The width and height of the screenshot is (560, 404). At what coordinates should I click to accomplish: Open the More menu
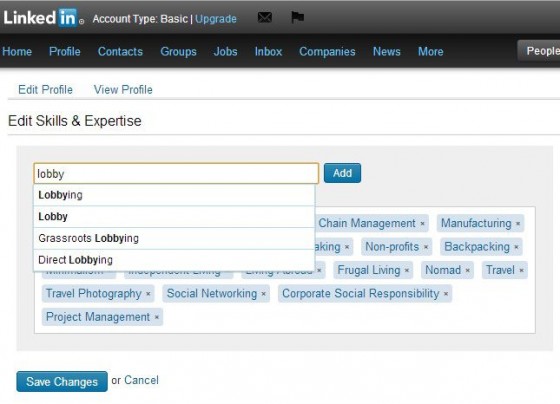click(431, 51)
